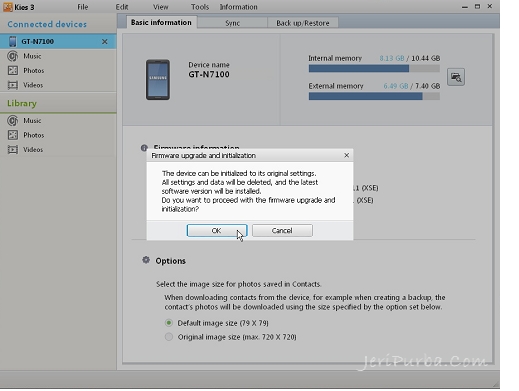Screen dimensions: 519x391
Task: Maximize the Kies 3 window
Action: (477, 6)
